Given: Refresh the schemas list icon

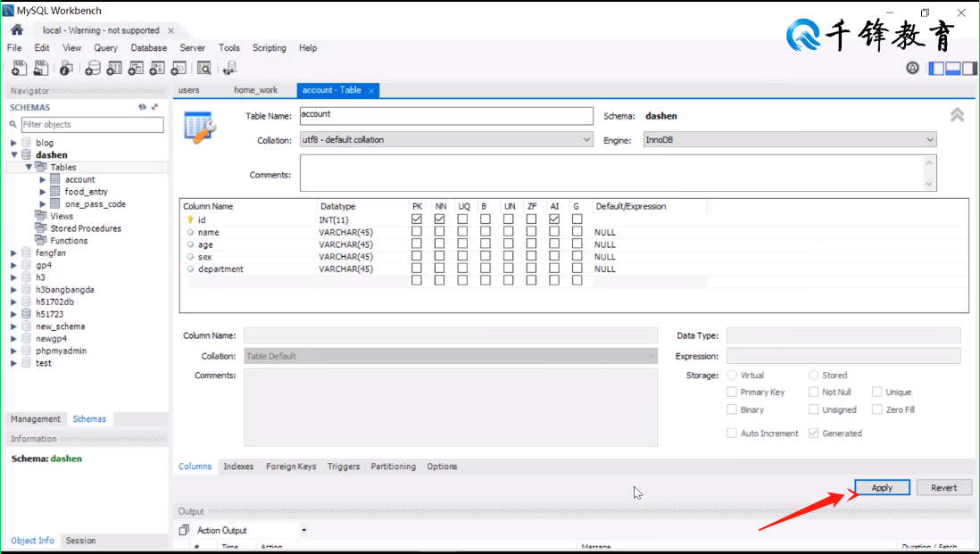Looking at the screenshot, I should [x=143, y=107].
